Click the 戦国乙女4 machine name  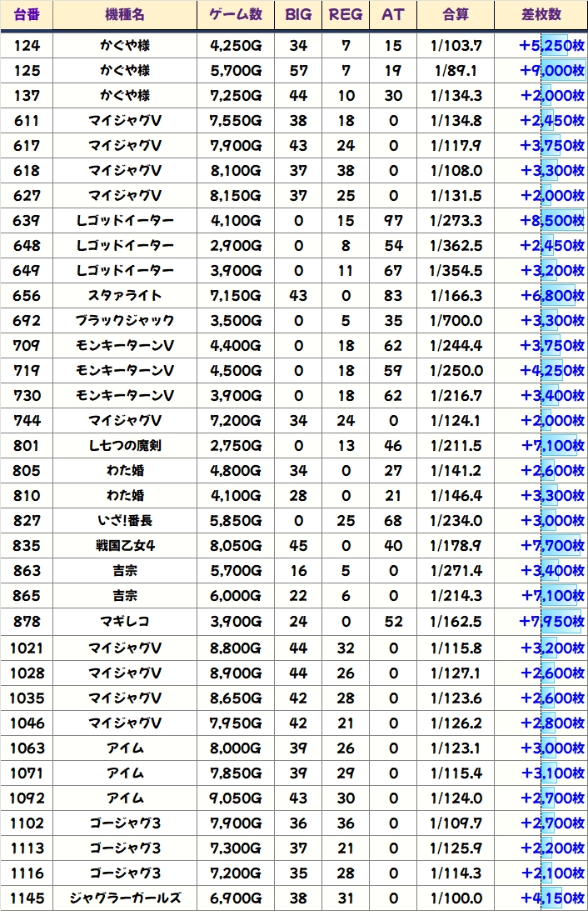tap(125, 545)
